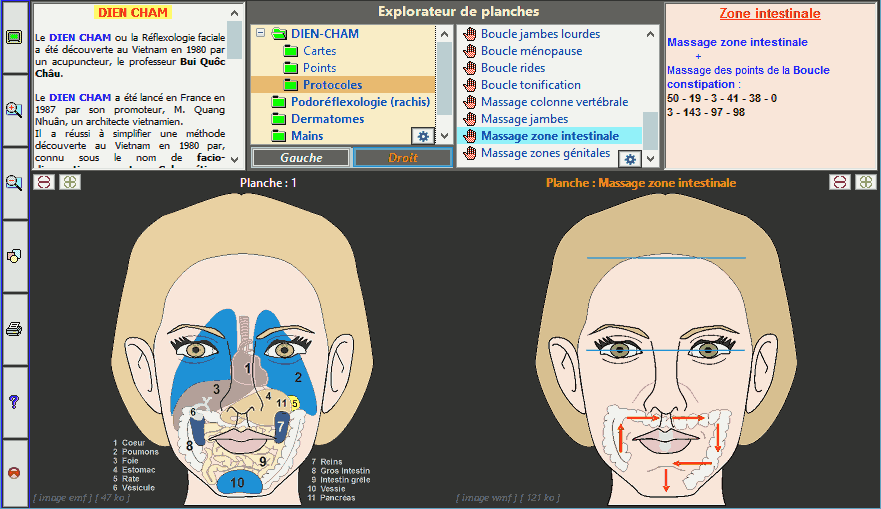Click the hand icon beside Boucle rides
Screen dimensions: 881x509
click(x=470, y=67)
